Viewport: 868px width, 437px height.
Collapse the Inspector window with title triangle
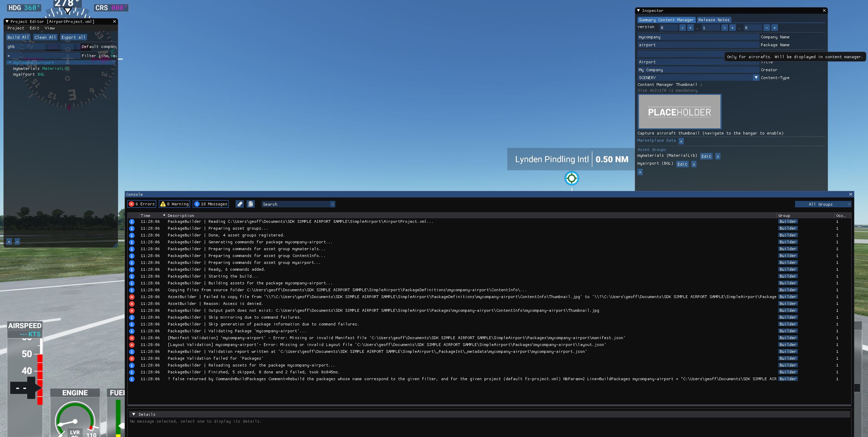(639, 11)
